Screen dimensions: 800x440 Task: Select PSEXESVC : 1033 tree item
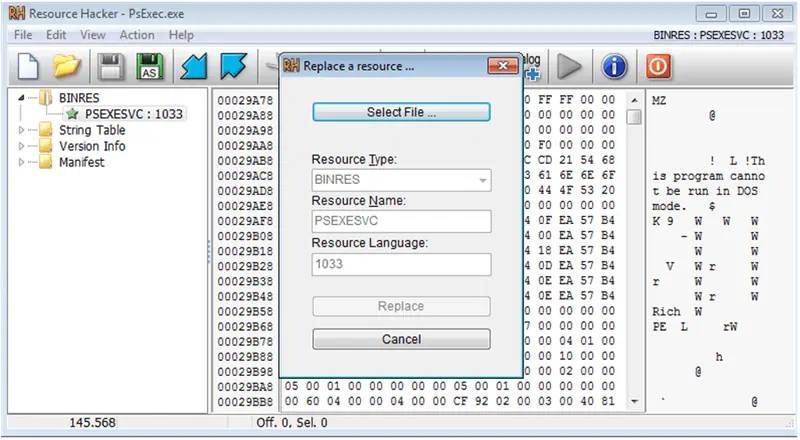click(x=134, y=114)
